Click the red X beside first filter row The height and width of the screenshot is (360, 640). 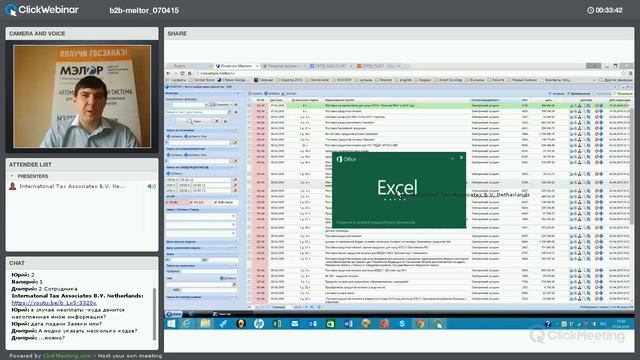tap(236, 142)
